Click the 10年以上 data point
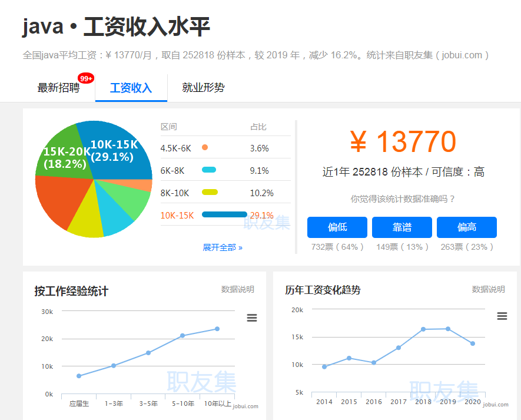The image size is (521, 420). click(217, 329)
